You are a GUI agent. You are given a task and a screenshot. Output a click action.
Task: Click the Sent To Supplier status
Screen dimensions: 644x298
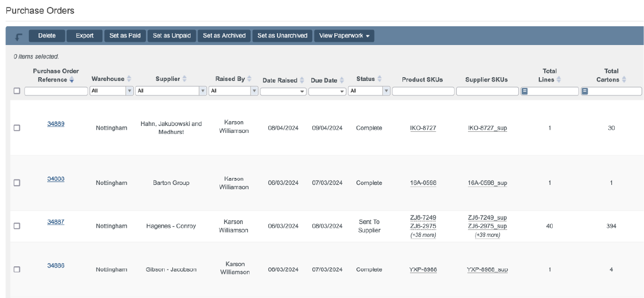(369, 226)
